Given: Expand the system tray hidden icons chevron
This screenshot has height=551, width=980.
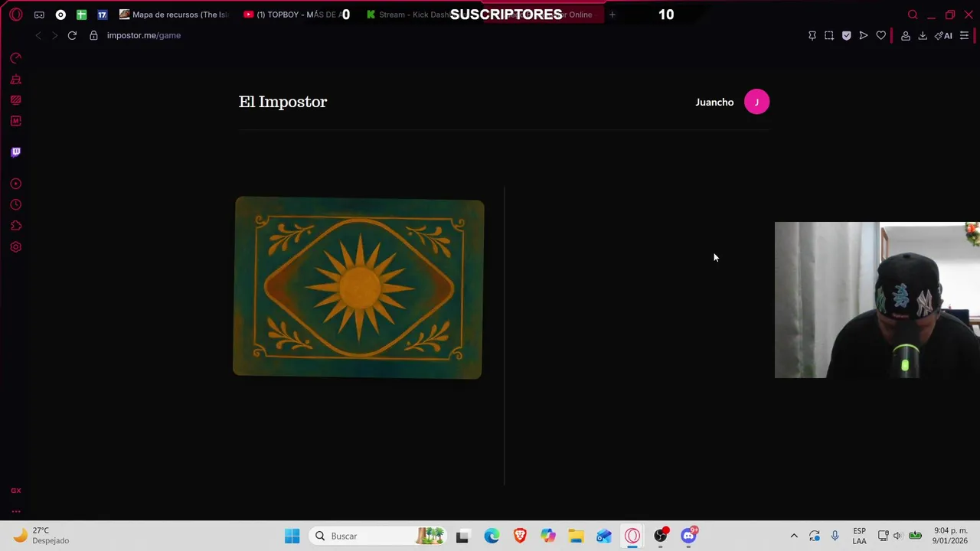Looking at the screenshot, I should 794,536.
